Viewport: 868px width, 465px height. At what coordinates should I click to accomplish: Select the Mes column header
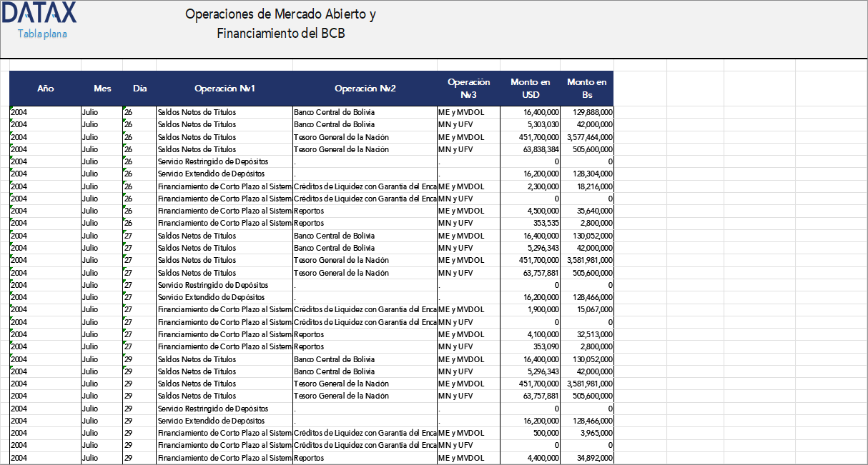102,88
